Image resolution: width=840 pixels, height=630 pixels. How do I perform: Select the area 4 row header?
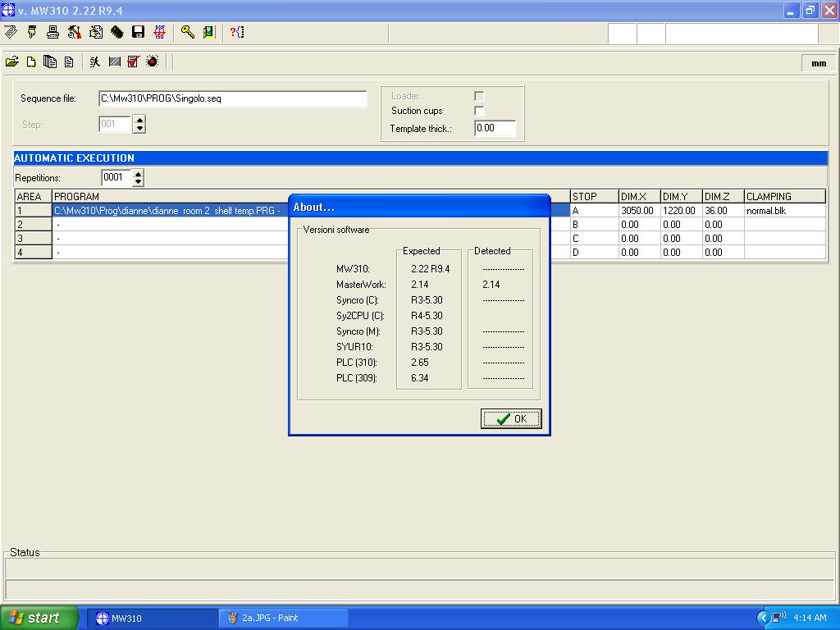[33, 253]
